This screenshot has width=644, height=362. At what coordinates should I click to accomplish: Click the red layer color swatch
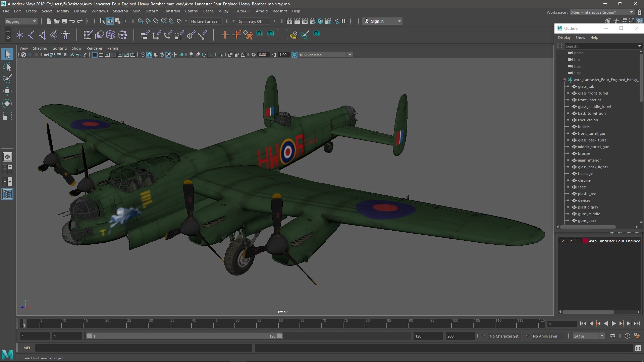point(585,241)
